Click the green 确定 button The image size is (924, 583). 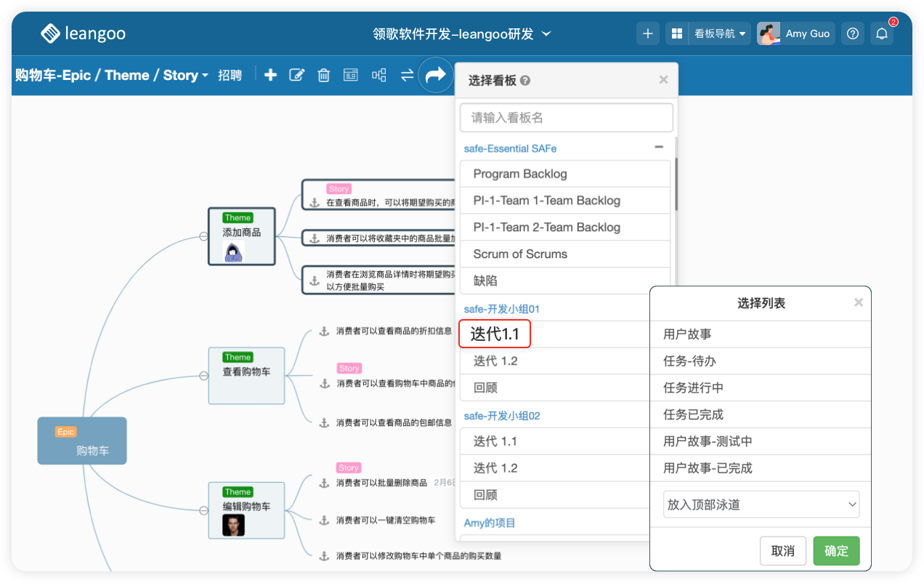[836, 551]
